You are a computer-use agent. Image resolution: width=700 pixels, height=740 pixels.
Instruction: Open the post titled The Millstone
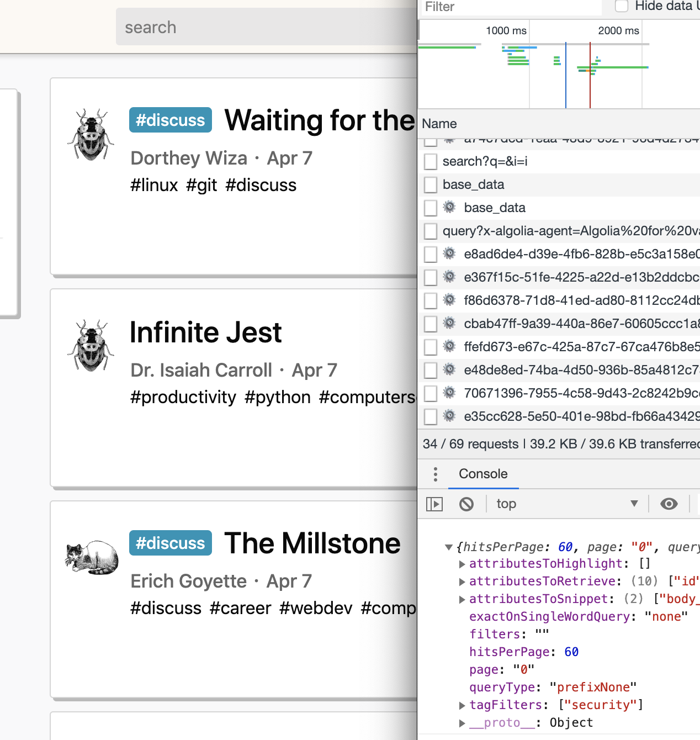click(x=312, y=543)
